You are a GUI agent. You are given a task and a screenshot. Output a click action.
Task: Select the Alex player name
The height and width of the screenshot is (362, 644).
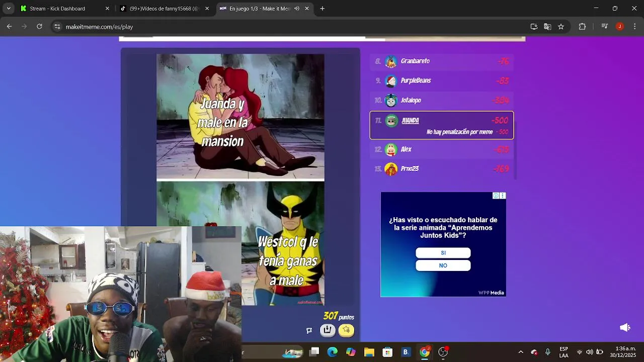[406, 149]
